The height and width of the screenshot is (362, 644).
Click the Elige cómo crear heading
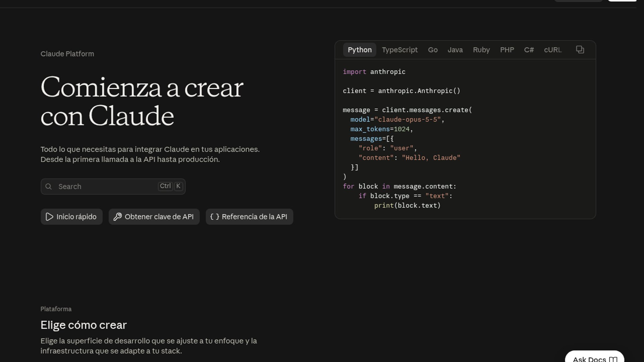point(84,325)
